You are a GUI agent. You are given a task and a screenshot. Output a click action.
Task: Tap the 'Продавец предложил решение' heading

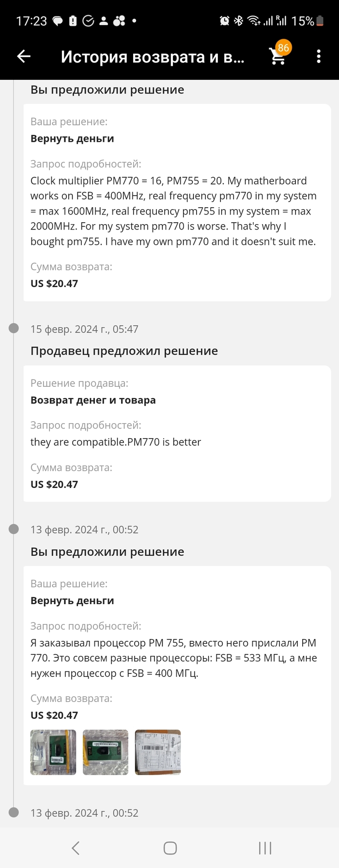click(124, 351)
